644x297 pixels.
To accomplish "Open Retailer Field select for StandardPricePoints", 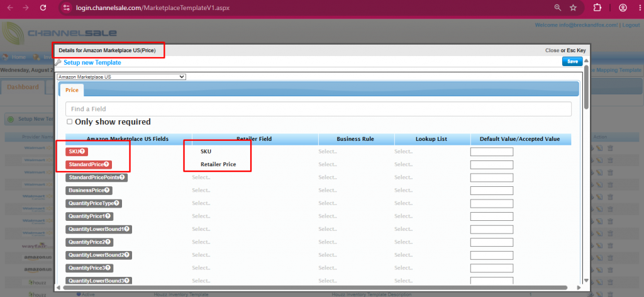I will pos(201,177).
